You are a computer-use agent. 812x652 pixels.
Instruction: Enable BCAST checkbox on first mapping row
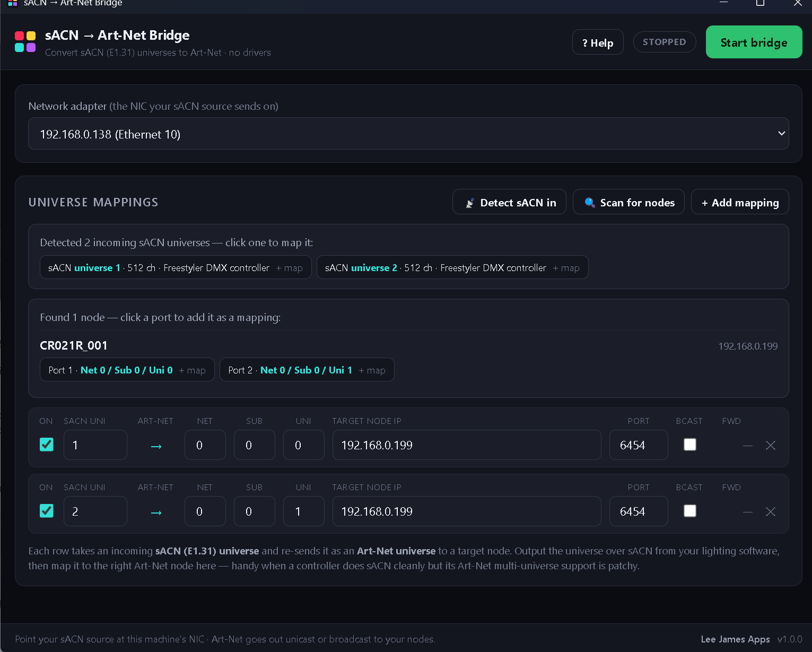click(690, 445)
